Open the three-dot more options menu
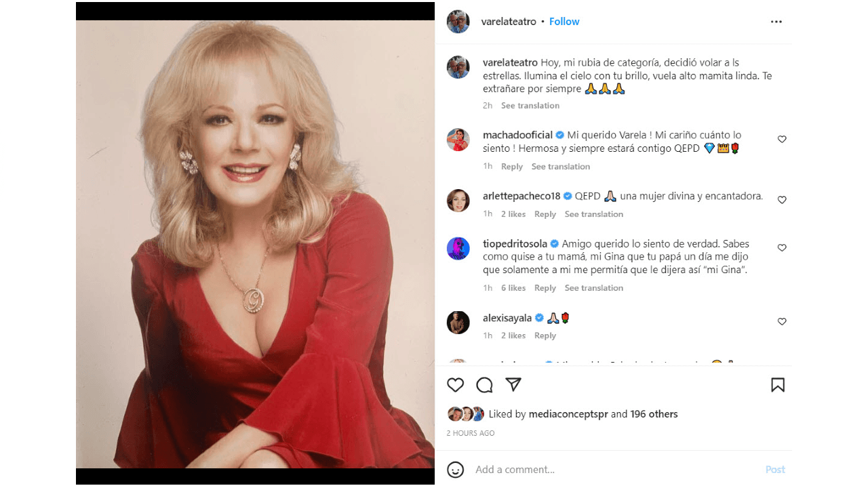This screenshot has height=488, width=868. coord(776,22)
